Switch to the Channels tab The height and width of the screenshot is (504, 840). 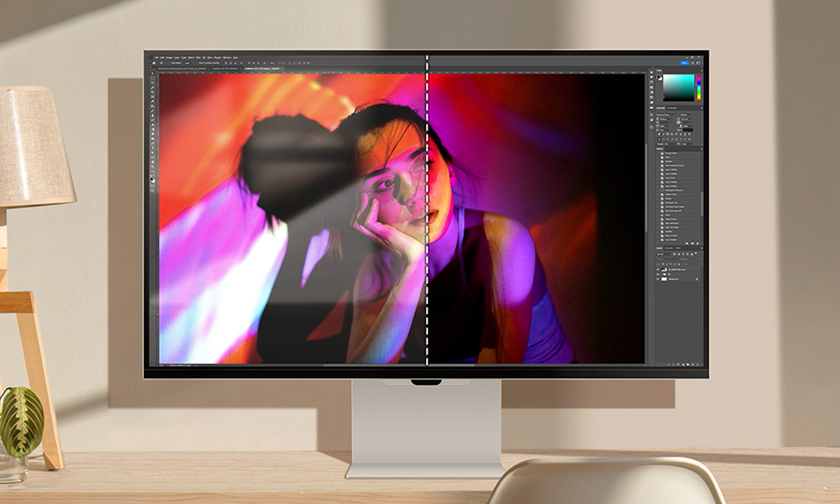pyautogui.click(x=669, y=248)
